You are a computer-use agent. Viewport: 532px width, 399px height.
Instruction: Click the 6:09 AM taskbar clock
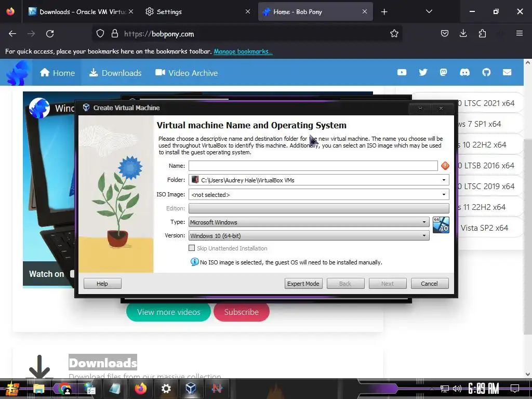[x=484, y=389]
